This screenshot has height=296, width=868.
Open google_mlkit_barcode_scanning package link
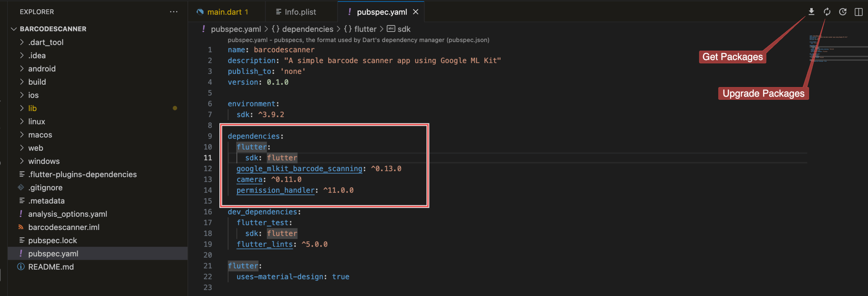pyautogui.click(x=299, y=168)
